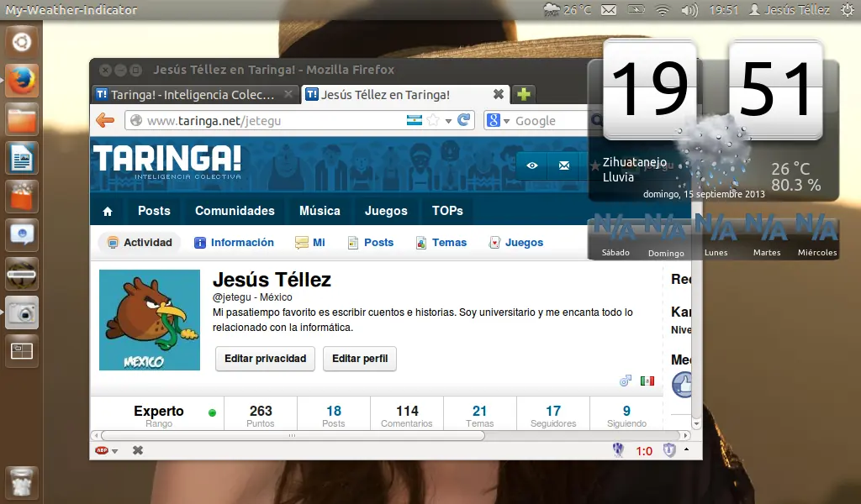Image resolution: width=861 pixels, height=504 pixels.
Task: Click the Editar privacidad button
Action: tap(265, 359)
